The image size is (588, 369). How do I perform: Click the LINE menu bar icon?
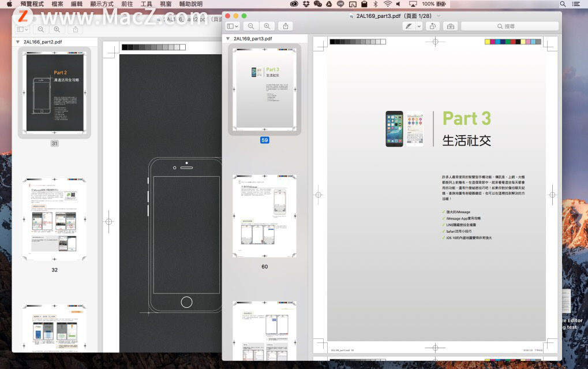[340, 4]
